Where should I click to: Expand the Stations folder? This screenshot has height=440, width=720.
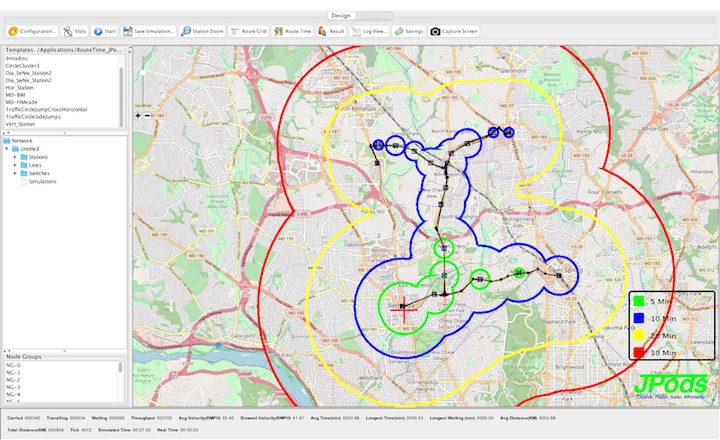[15, 157]
